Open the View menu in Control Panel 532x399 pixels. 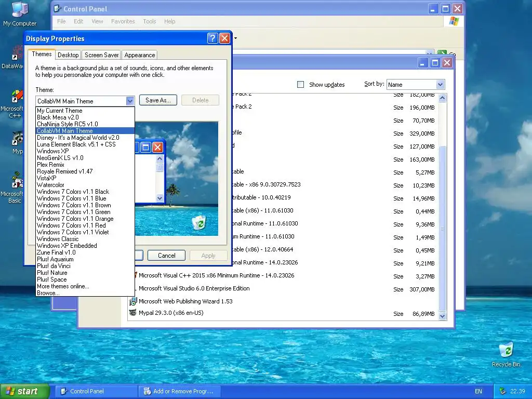[x=97, y=21]
